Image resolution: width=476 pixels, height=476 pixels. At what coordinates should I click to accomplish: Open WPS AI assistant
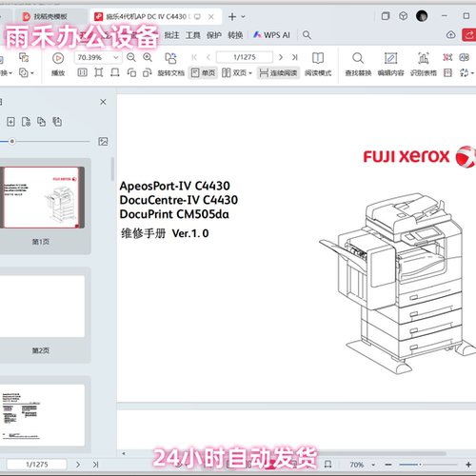tap(271, 35)
